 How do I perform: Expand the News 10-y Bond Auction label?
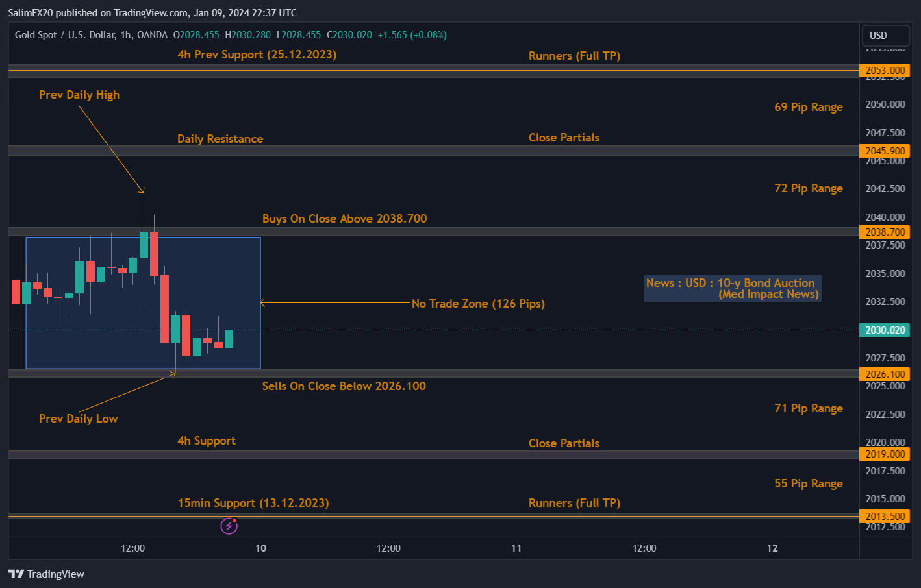[x=733, y=288]
